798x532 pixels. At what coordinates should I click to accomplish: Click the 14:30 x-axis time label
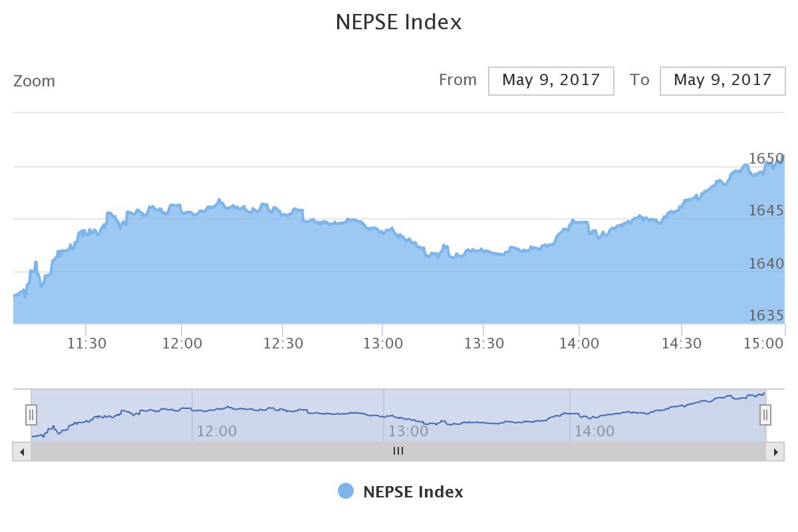coord(682,344)
